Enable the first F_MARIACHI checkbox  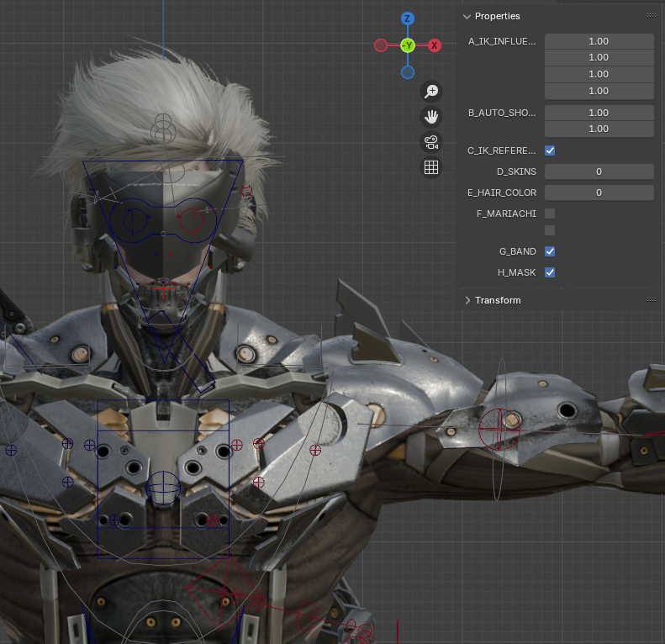click(x=550, y=214)
